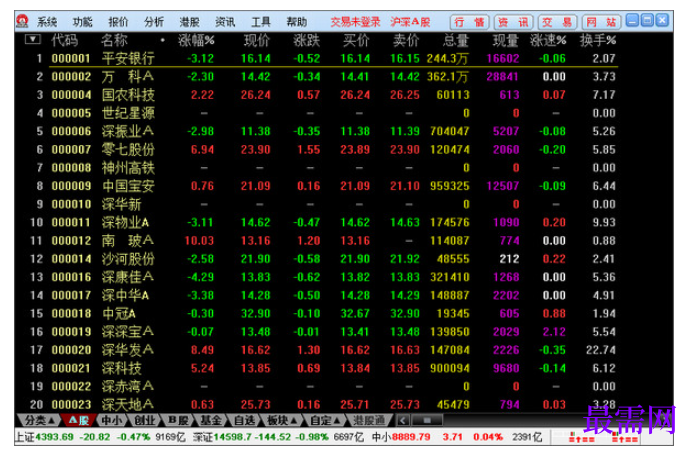
Task: Switch to the B股 tab
Action: coord(178,420)
